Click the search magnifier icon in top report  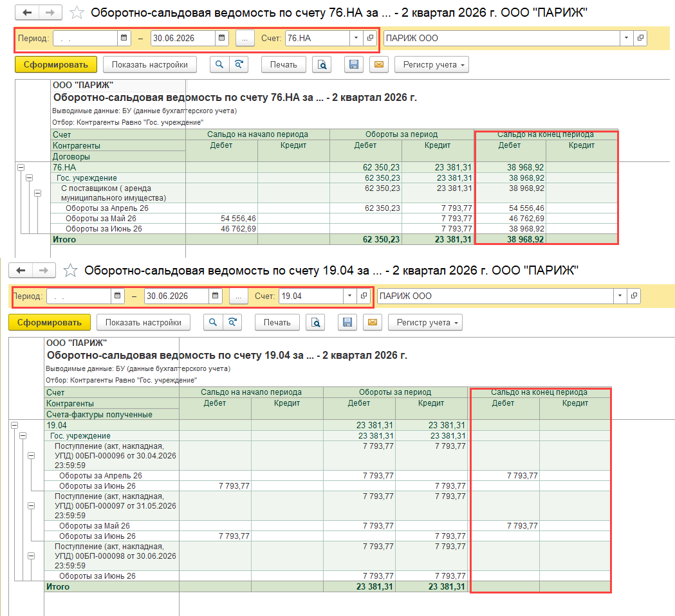219,64
